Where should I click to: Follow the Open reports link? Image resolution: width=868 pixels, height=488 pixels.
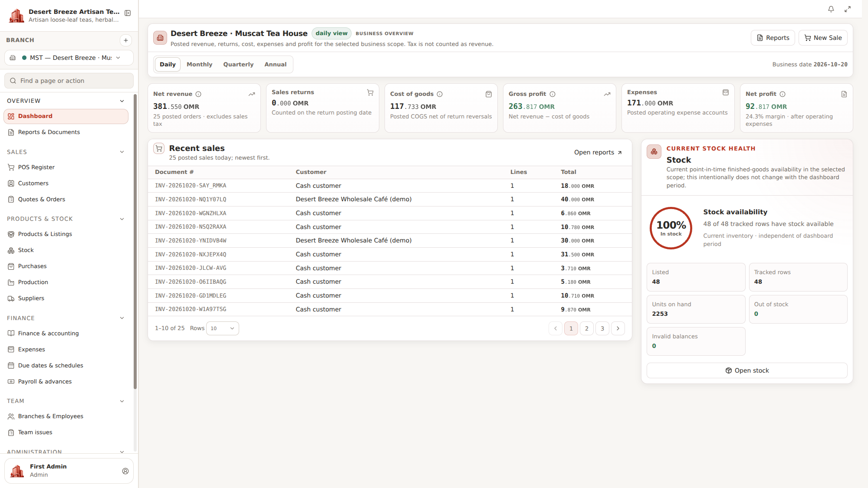(x=598, y=152)
